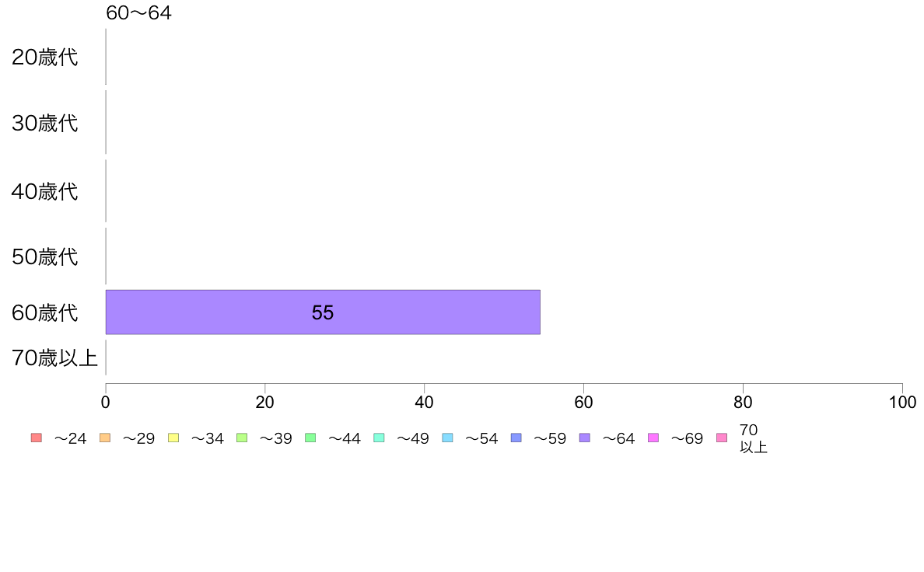This screenshot has width=924, height=572.
Task: Click the 30歳代 row label
Action: tap(45, 123)
